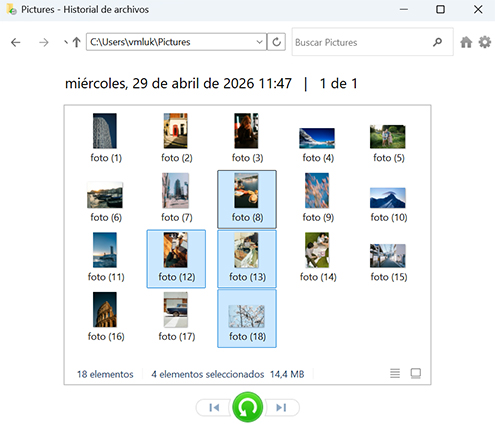This screenshot has height=427, width=495.
Task: Open the settings gear menu
Action: point(485,42)
